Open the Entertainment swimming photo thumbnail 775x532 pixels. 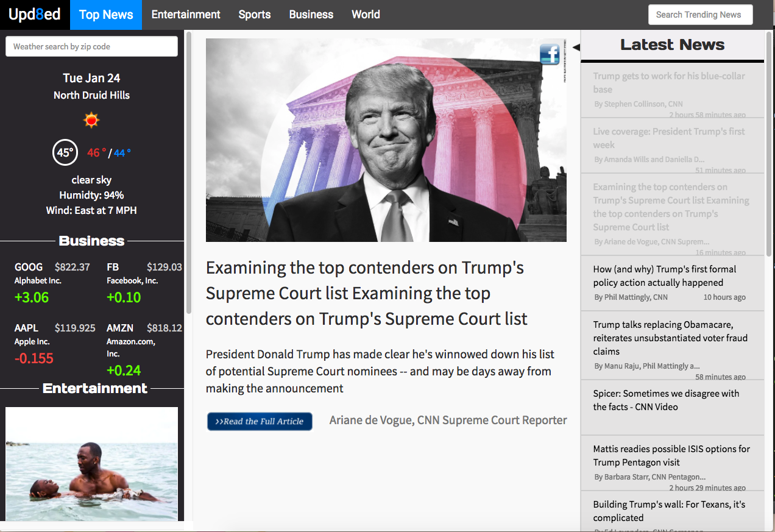click(x=92, y=464)
